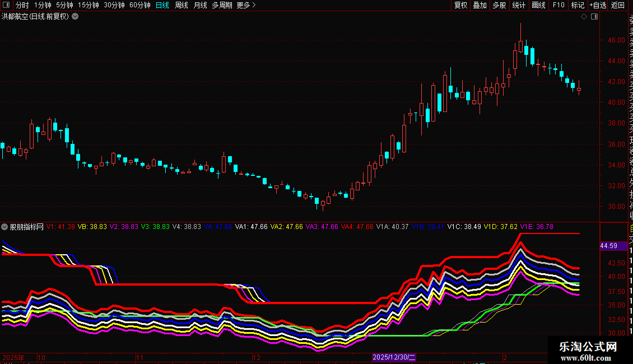Click the V1E: 36.78 indicator value
633x364 pixels.
coord(537,227)
